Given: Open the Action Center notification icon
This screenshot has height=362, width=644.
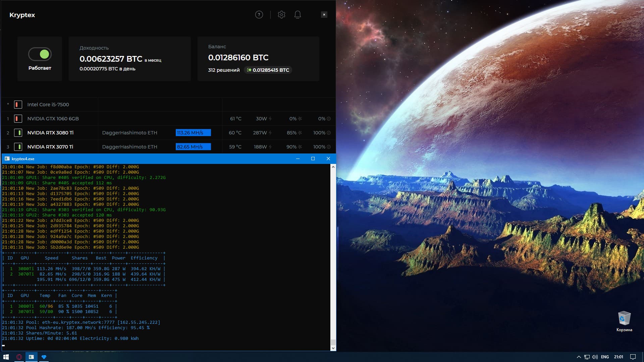Looking at the screenshot, I should coord(633,357).
